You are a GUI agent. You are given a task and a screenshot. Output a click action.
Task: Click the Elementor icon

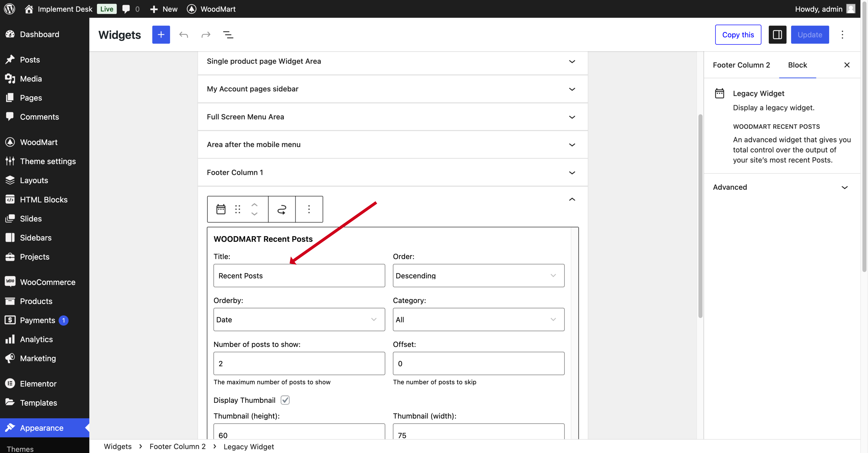point(10,384)
